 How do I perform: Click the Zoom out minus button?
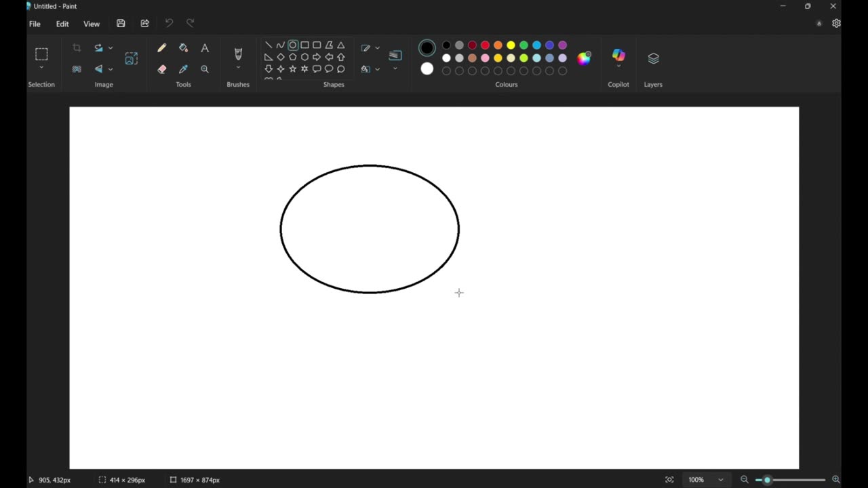coord(745,480)
